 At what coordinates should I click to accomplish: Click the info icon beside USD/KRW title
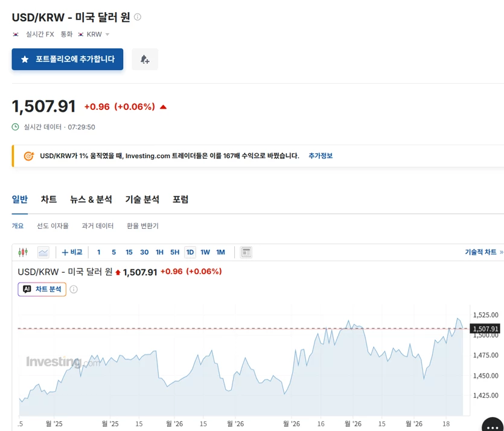tap(137, 17)
